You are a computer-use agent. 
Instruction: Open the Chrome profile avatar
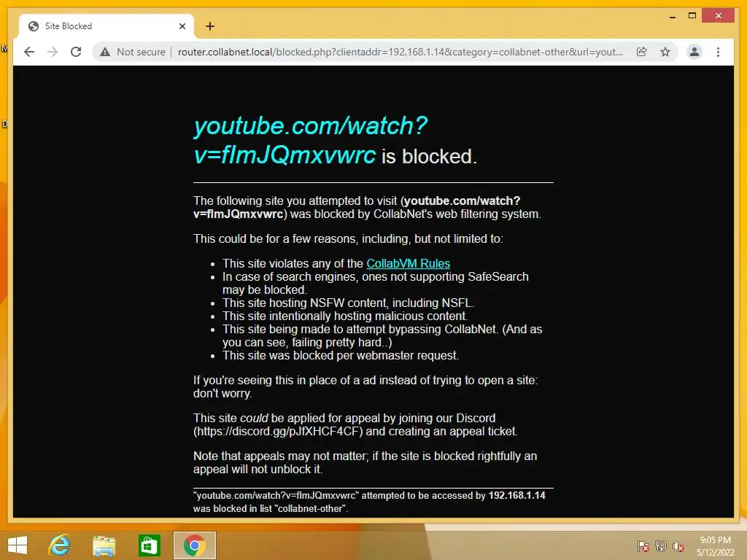pos(694,52)
